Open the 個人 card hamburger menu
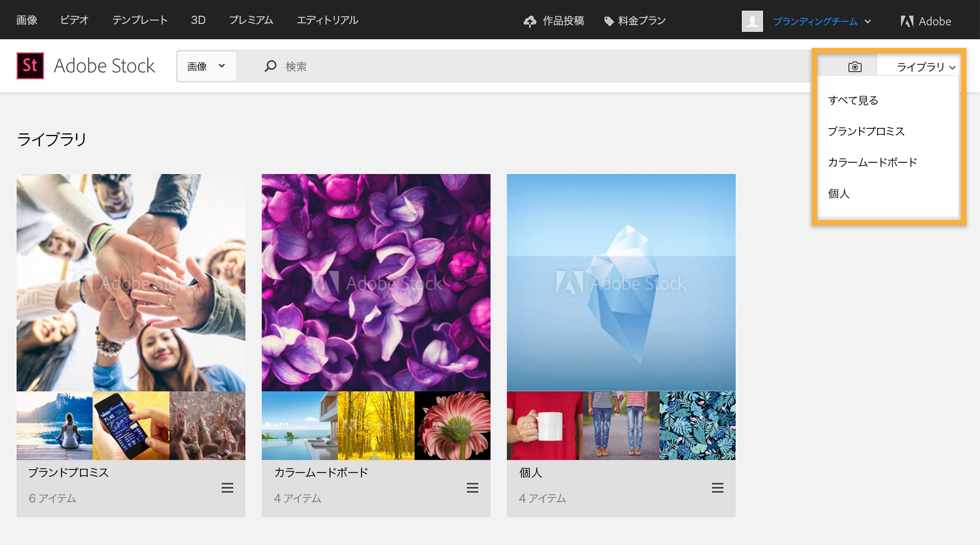 click(x=718, y=488)
